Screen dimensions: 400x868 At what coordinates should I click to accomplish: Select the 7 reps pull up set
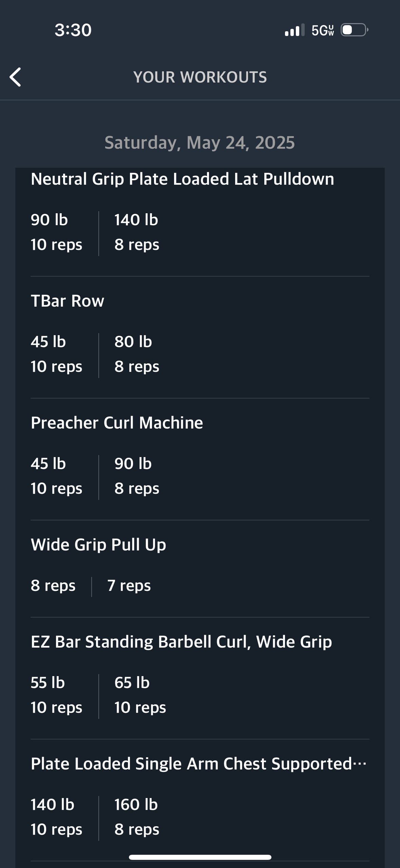(x=129, y=586)
